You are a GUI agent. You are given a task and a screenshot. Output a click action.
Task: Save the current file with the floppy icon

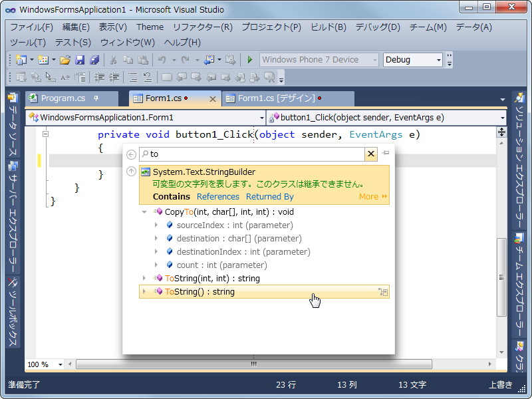click(80, 60)
